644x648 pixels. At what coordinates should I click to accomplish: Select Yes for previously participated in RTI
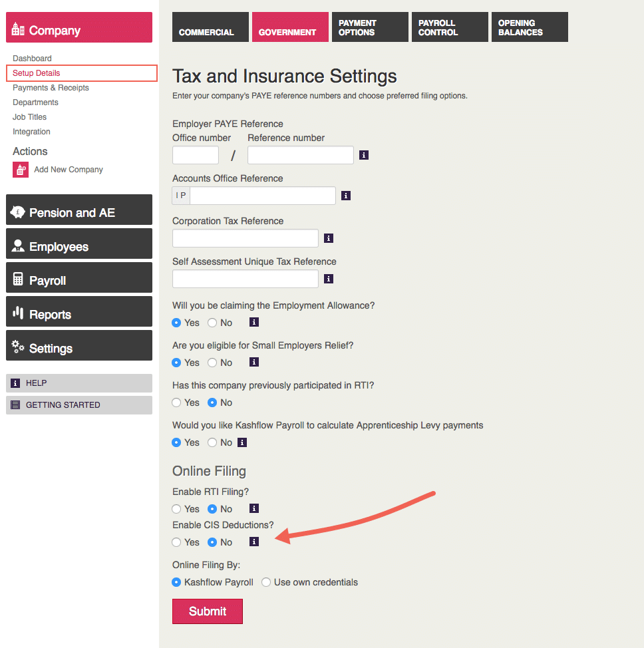click(176, 403)
